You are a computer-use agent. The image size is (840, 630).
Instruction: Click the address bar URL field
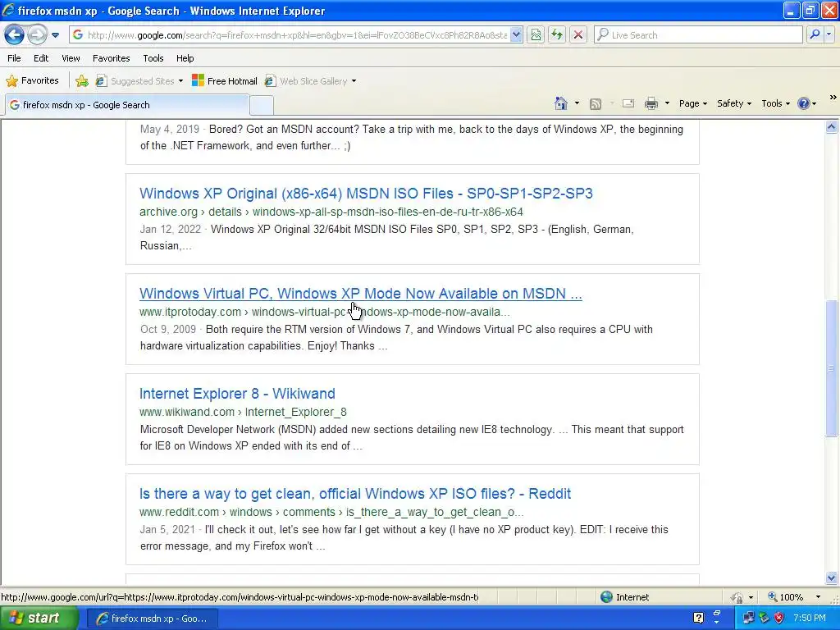tap(296, 34)
